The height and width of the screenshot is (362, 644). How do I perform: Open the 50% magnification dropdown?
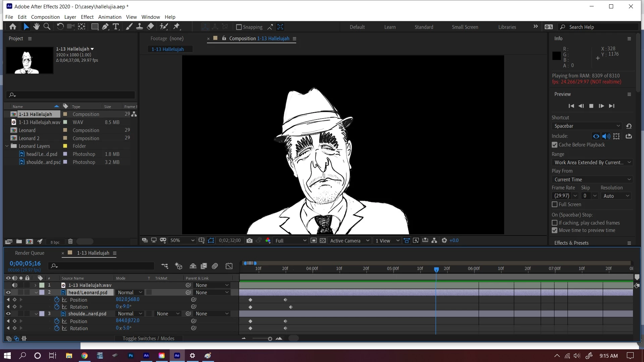[x=182, y=241]
